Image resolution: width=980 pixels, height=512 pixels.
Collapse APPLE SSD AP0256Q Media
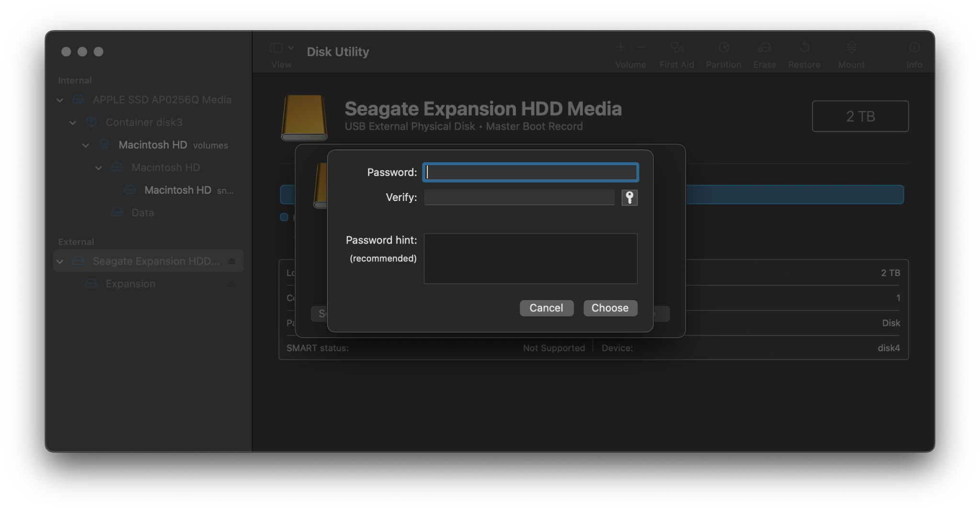(60, 100)
